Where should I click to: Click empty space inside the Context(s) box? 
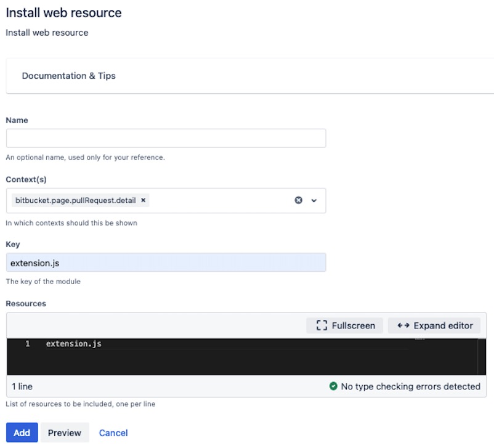click(x=221, y=200)
